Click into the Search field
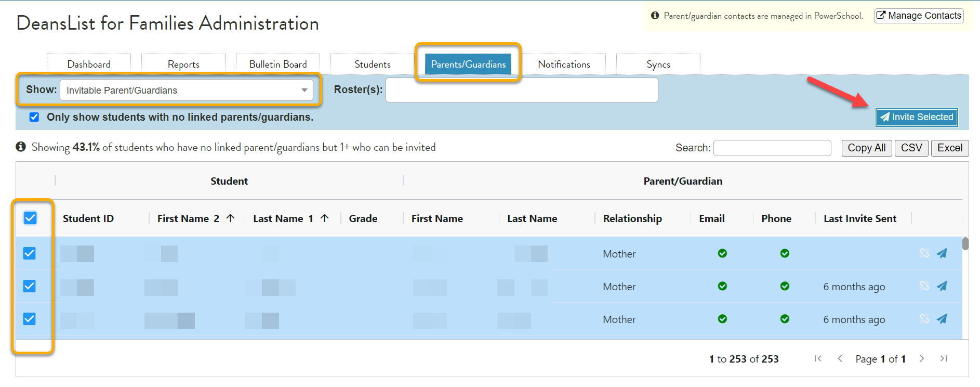The width and height of the screenshot is (980, 387). 772,148
